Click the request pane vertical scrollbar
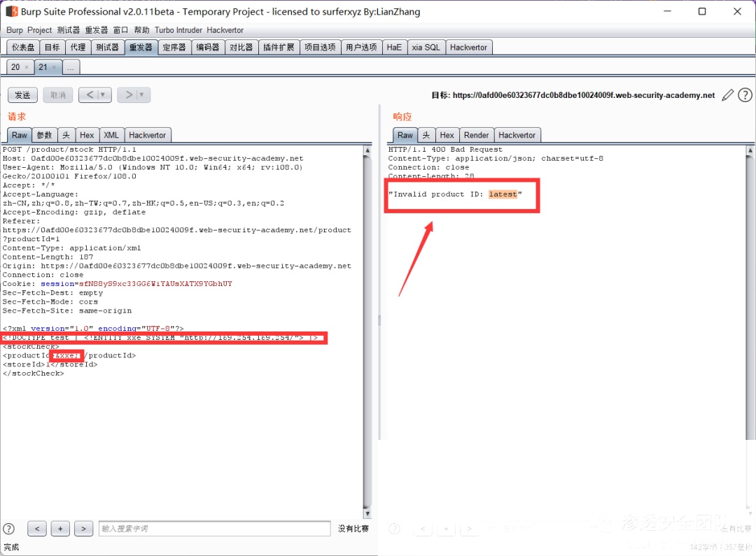This screenshot has height=556, width=756. 367,332
